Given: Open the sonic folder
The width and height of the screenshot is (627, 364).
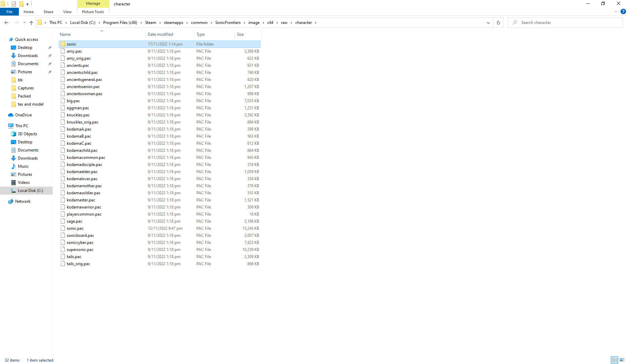Looking at the screenshot, I should [71, 44].
